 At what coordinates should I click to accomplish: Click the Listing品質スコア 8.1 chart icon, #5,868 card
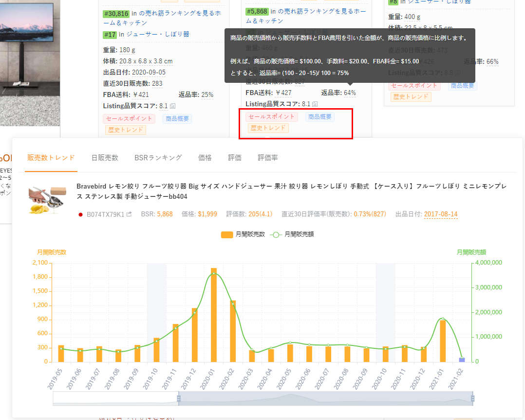click(x=315, y=104)
